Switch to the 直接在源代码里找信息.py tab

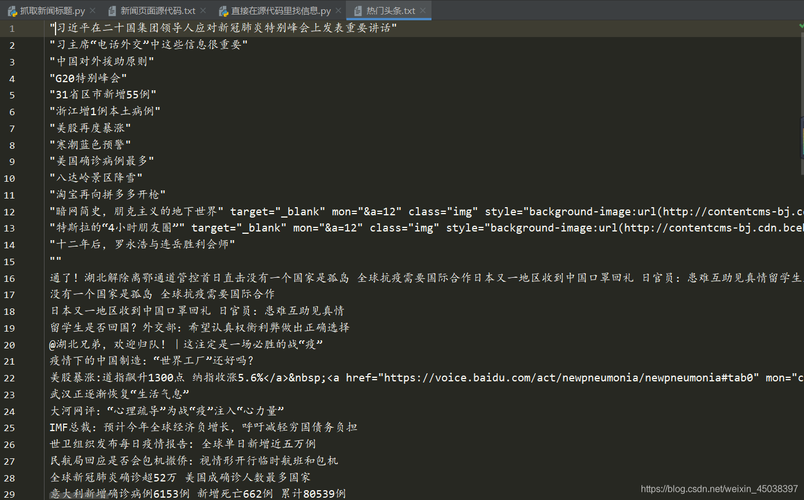(280, 10)
